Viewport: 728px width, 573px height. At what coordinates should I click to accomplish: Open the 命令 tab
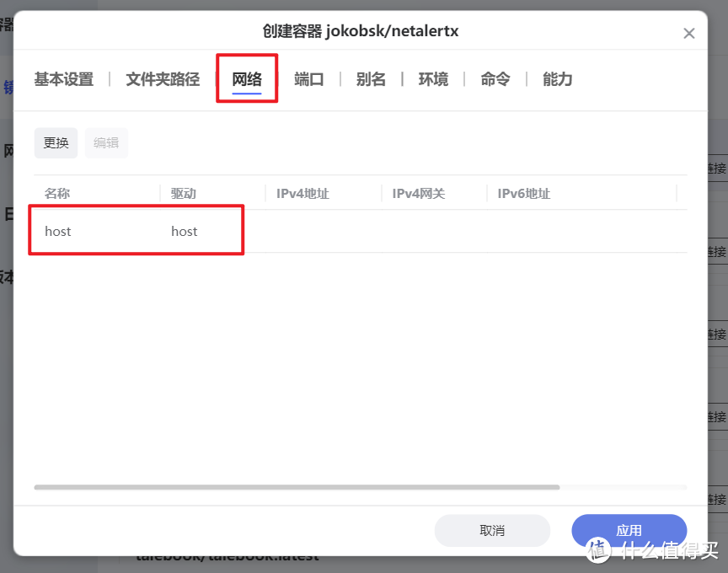495,78
